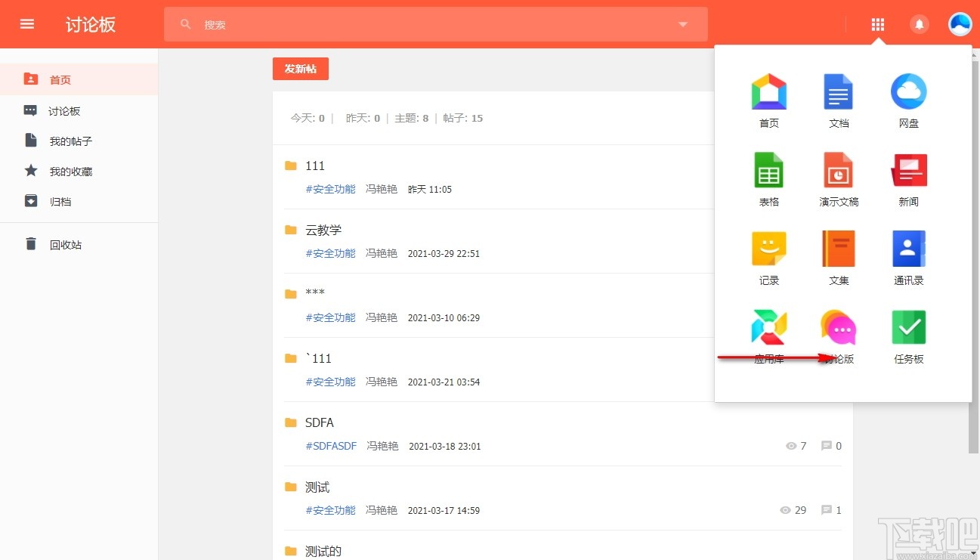Click the #SDFASDF tag

click(331, 446)
